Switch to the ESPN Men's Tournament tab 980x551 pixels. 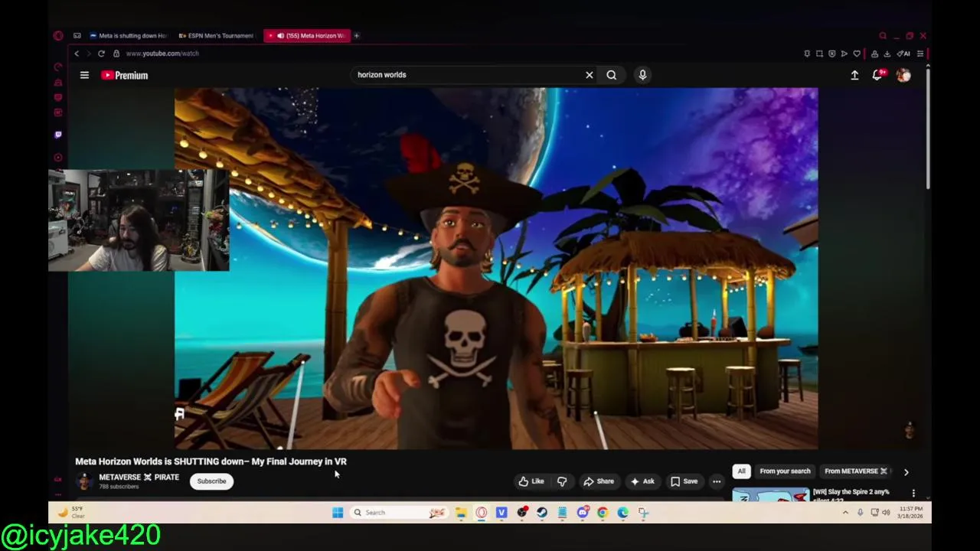(x=216, y=36)
